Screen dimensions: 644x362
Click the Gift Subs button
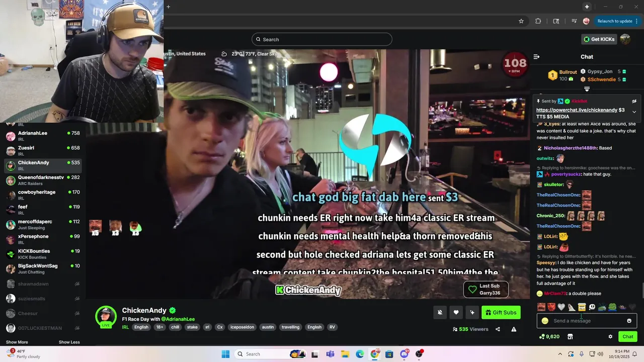coord(501,312)
